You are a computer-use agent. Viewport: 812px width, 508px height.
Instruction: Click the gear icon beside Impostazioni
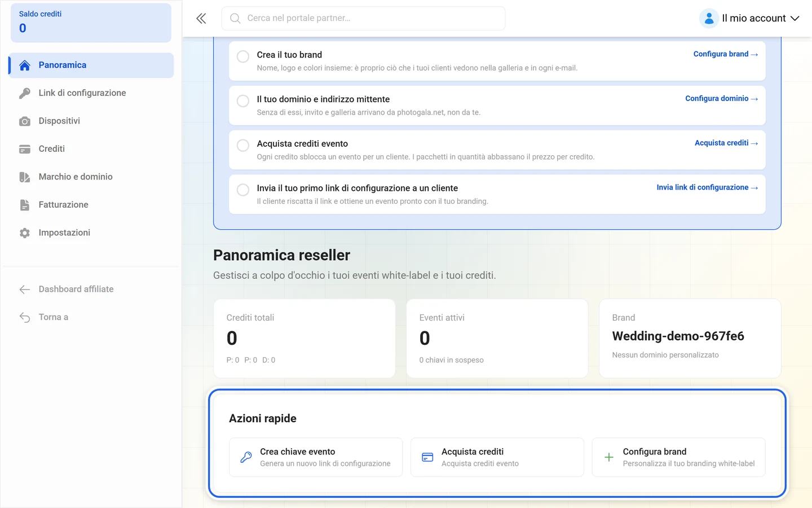pos(25,233)
